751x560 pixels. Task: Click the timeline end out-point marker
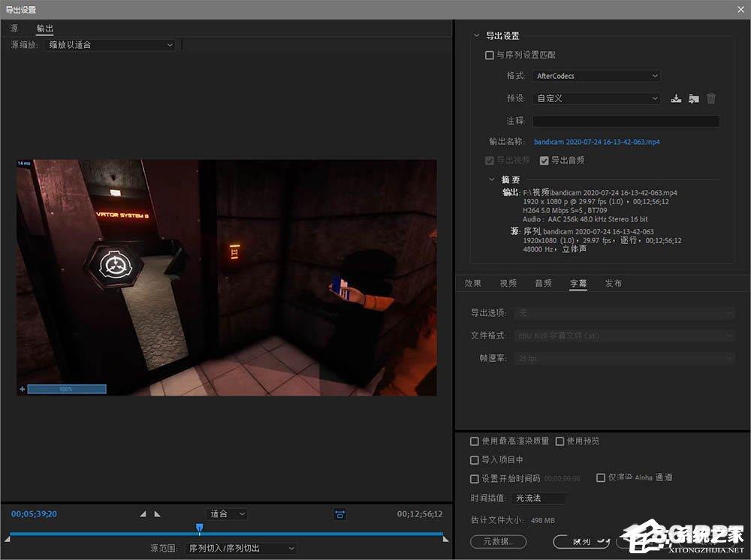[446, 540]
